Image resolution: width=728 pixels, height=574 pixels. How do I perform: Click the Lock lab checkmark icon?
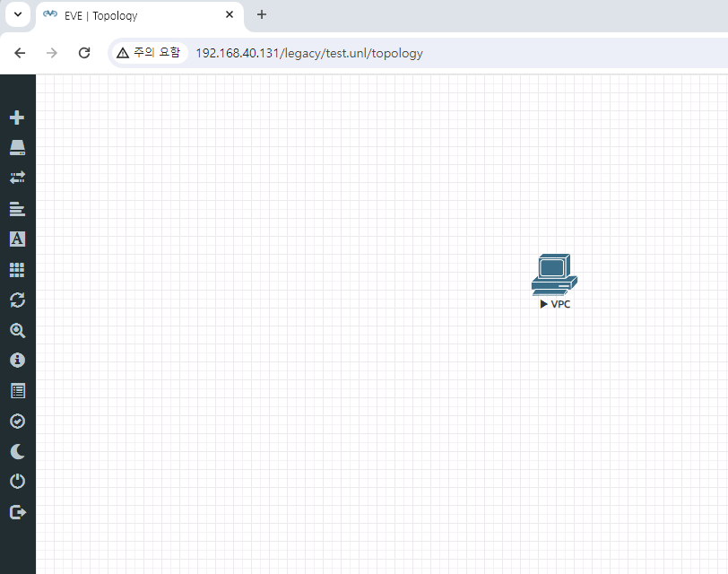pos(17,422)
